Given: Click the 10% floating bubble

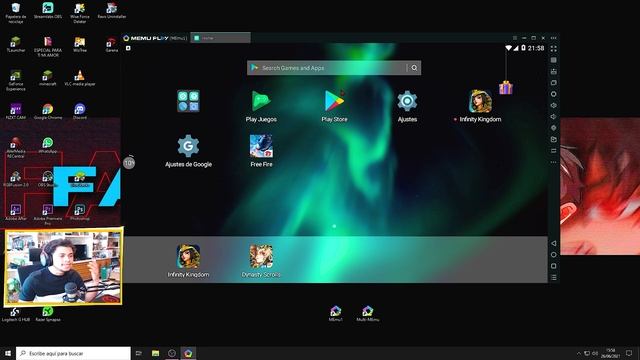Looking at the screenshot, I should (129, 163).
